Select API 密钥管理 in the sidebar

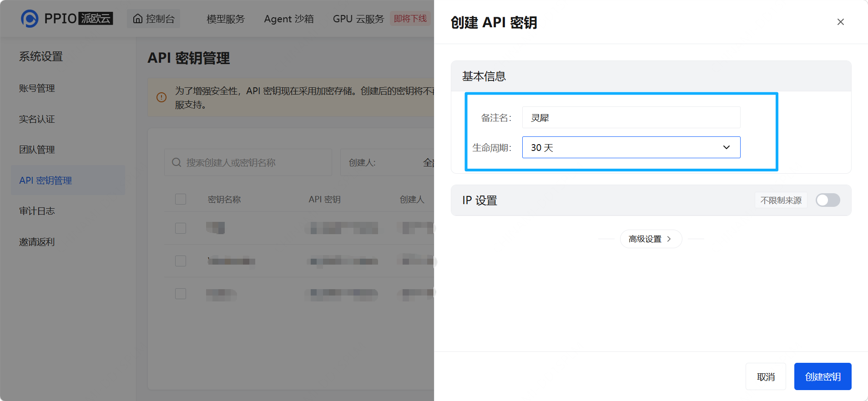[x=68, y=180]
